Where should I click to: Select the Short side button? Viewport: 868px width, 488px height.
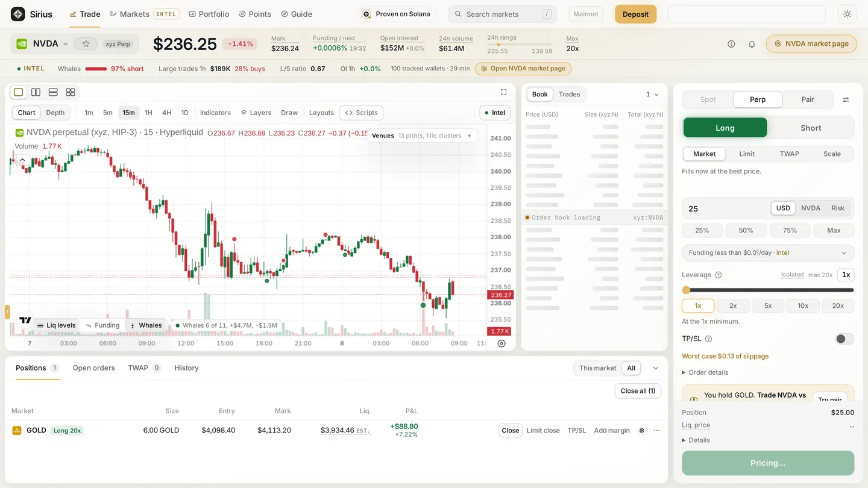811,128
